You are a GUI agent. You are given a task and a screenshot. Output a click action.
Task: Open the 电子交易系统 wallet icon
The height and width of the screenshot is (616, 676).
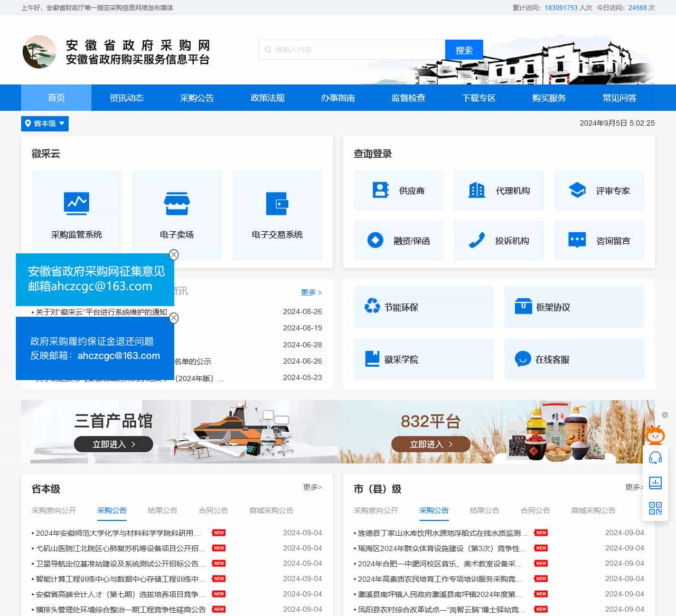pos(277,204)
